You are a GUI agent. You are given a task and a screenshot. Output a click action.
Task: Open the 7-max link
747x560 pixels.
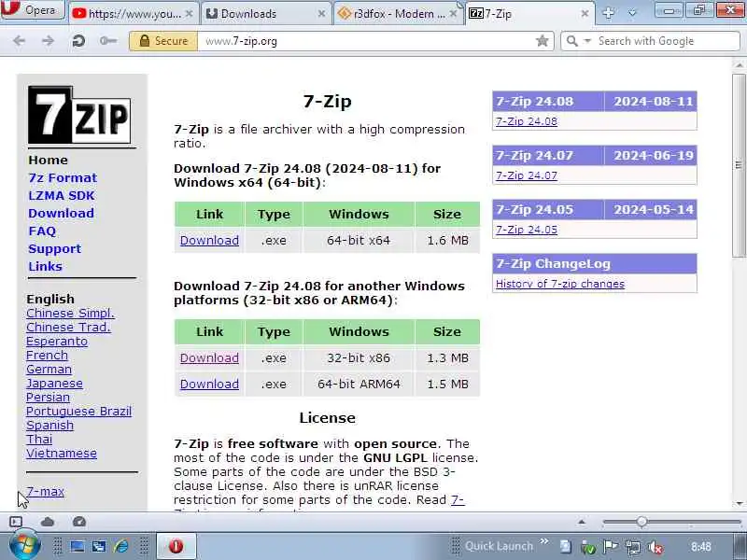45,491
